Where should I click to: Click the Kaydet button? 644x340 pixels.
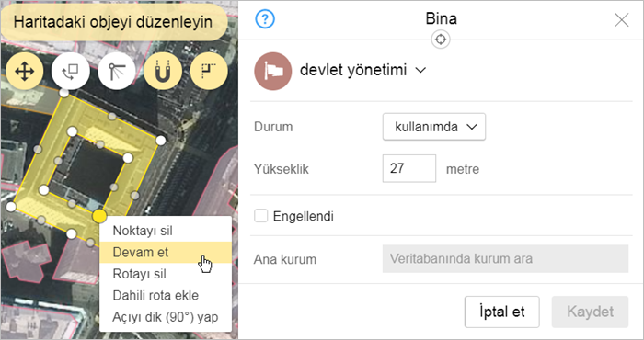pyautogui.click(x=591, y=312)
